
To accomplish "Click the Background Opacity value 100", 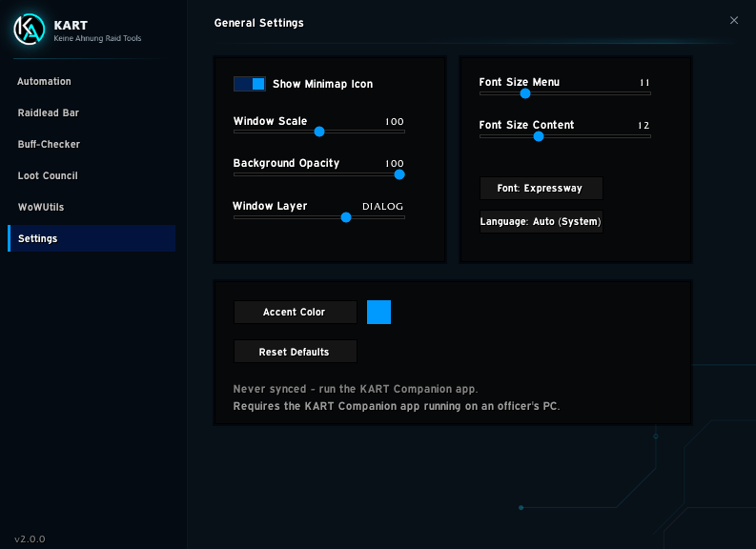I will (x=395, y=164).
